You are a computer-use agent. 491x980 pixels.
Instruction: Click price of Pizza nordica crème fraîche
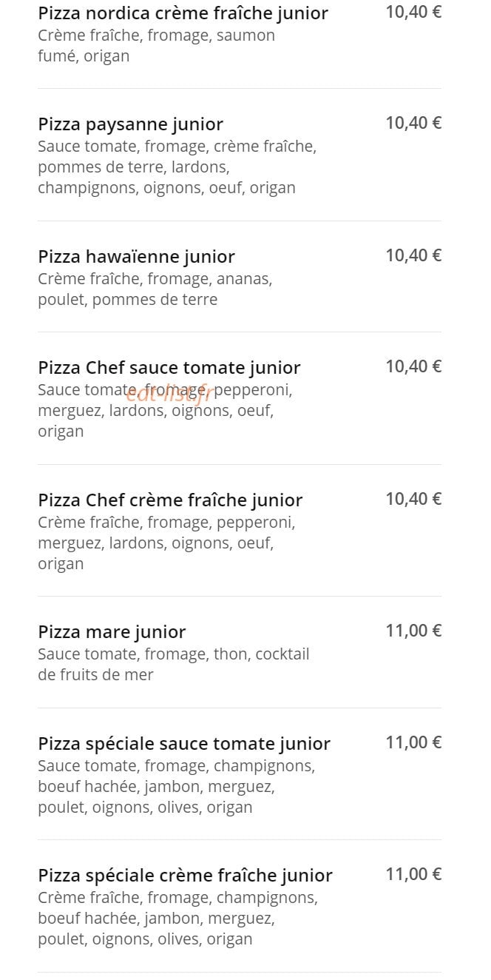point(413,12)
